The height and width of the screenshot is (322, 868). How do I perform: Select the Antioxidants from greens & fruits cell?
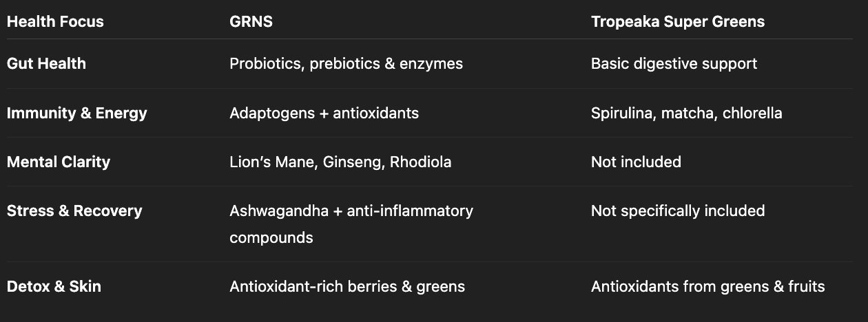[x=707, y=286]
